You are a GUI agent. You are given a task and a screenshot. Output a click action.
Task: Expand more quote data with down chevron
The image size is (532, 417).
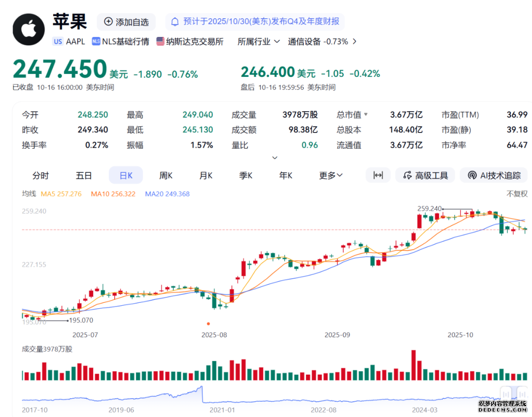coord(275,158)
